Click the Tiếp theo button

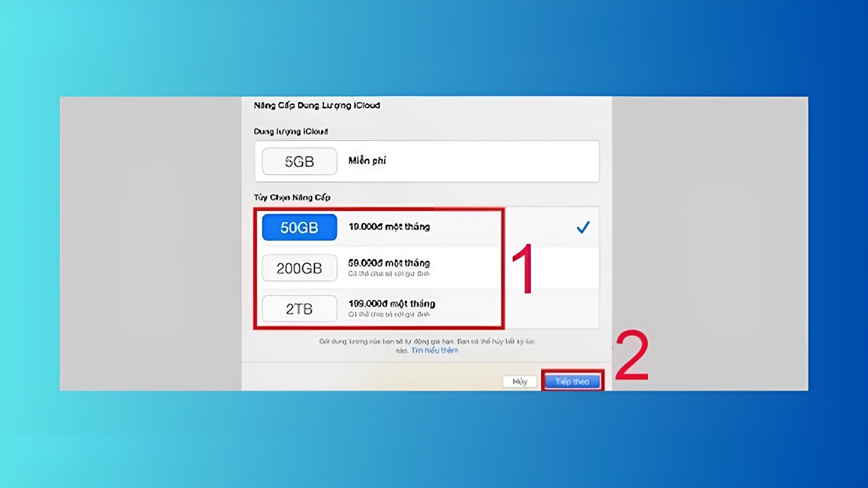click(572, 381)
